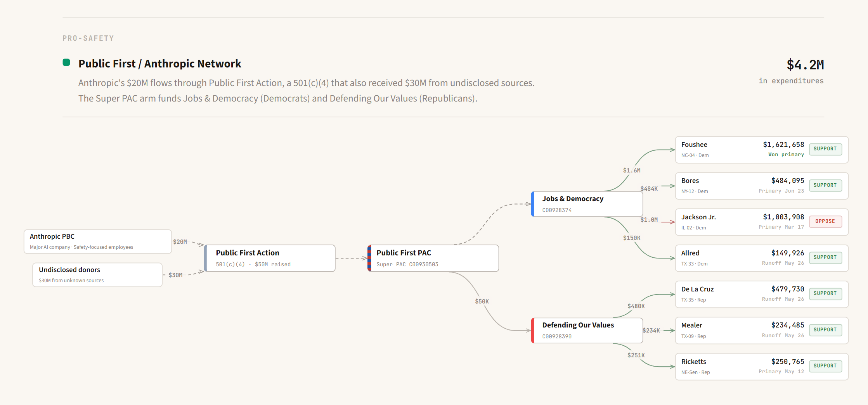Click the $4.2M expenditures total
The height and width of the screenshot is (405, 868).
click(805, 65)
